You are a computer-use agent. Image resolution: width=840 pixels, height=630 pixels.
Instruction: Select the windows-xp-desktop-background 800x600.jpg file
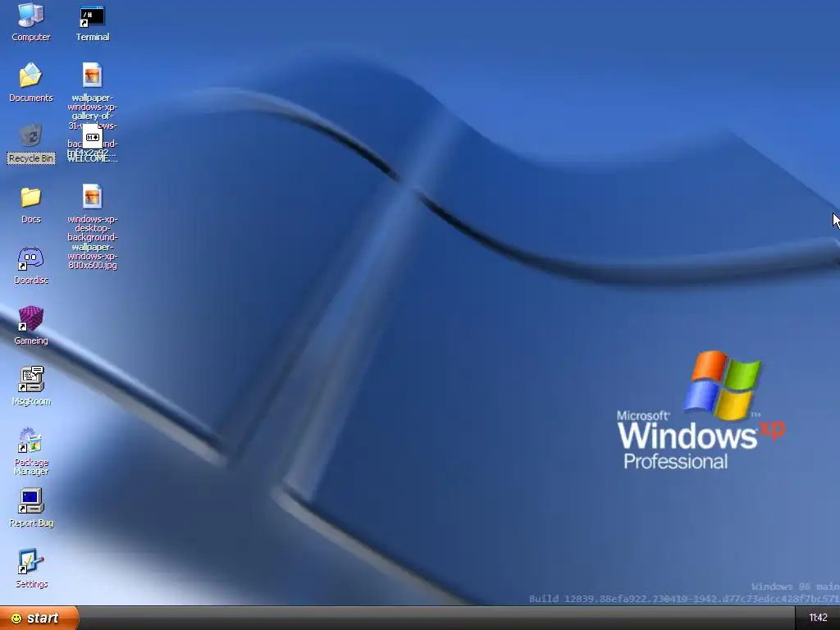click(x=92, y=226)
